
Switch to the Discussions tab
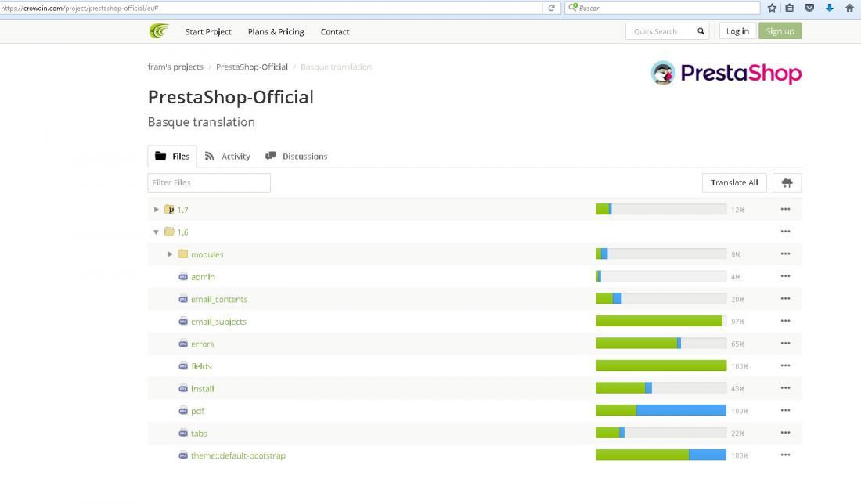pyautogui.click(x=297, y=157)
